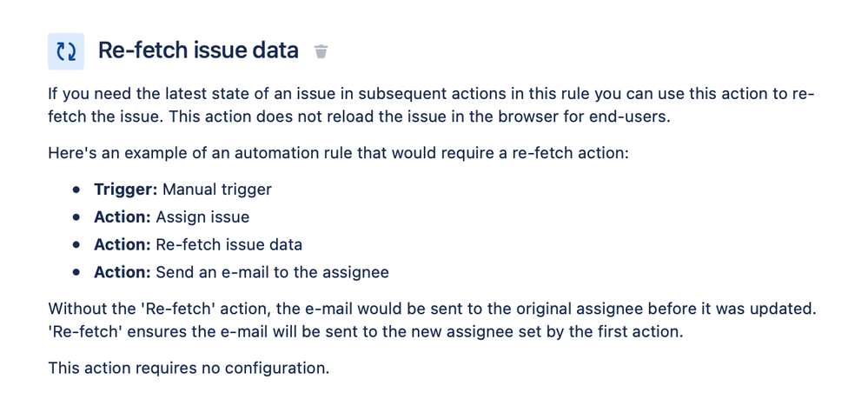
Task: Click the bullet point beside 'Assign issue' action
Action: 76,218
